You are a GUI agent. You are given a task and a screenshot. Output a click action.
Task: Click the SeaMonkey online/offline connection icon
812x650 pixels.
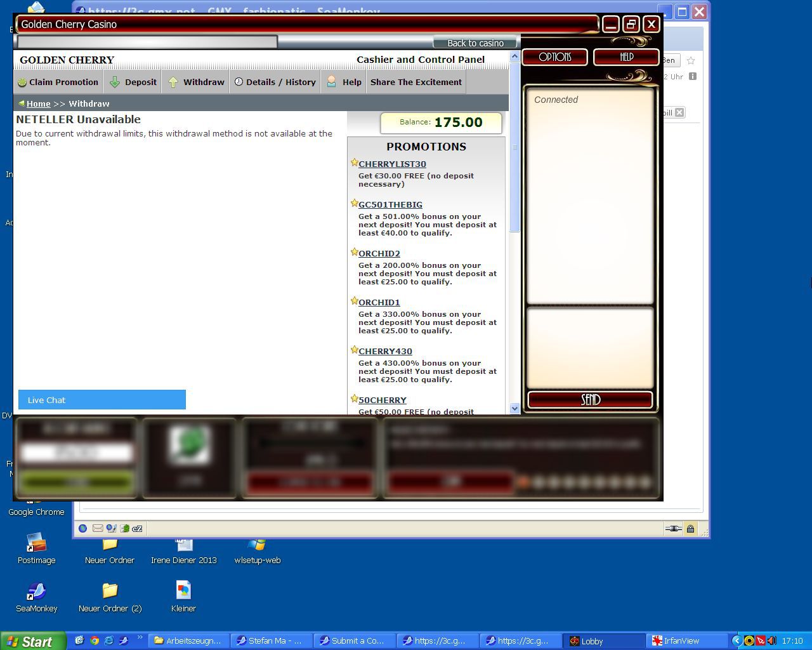point(673,529)
